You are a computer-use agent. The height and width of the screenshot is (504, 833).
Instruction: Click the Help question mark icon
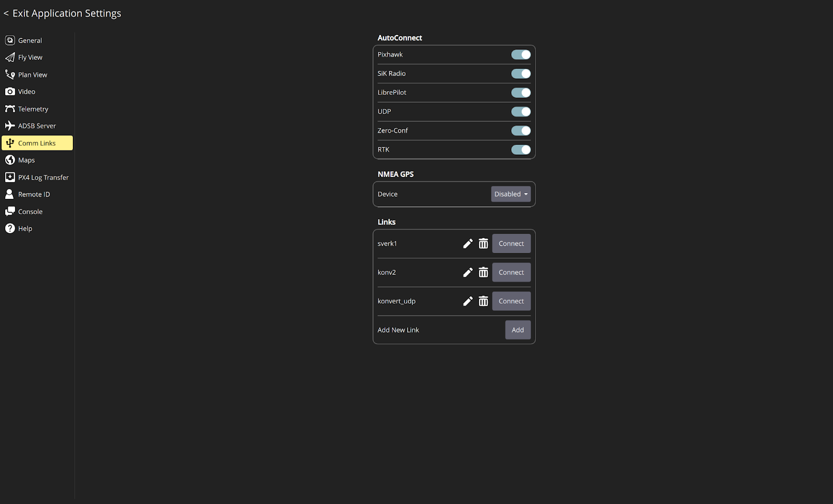tap(10, 229)
